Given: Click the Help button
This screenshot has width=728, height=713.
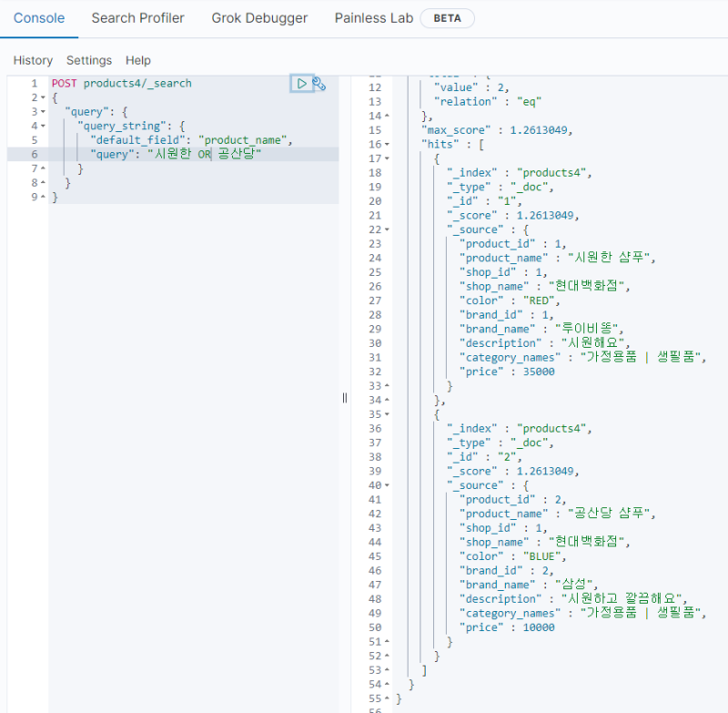Looking at the screenshot, I should [138, 60].
